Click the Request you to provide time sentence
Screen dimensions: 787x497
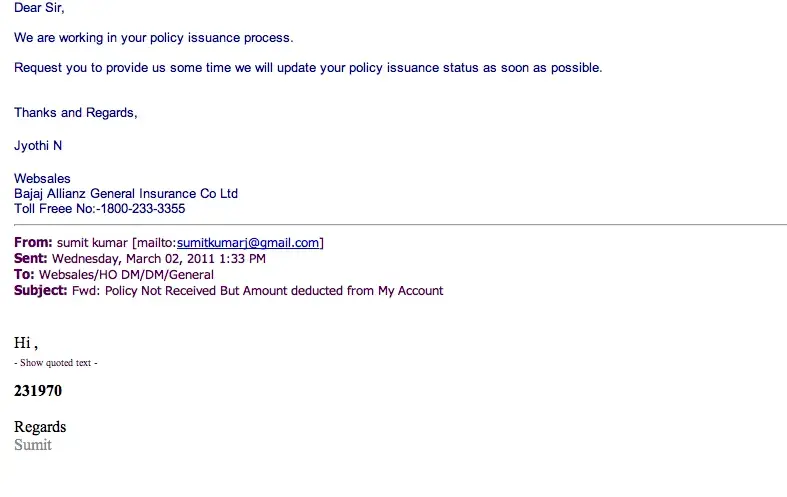click(308, 68)
